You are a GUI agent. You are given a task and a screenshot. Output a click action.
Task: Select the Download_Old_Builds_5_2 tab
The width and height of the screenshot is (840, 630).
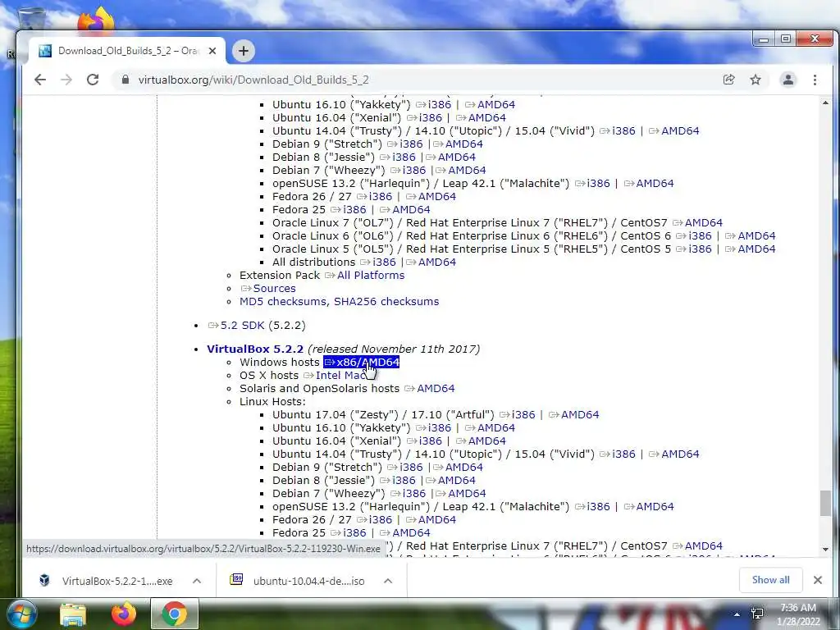(x=127, y=51)
